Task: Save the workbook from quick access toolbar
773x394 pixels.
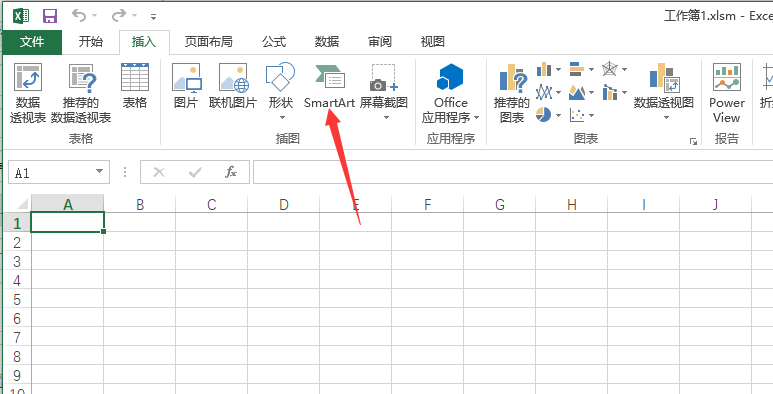Action: coord(50,16)
